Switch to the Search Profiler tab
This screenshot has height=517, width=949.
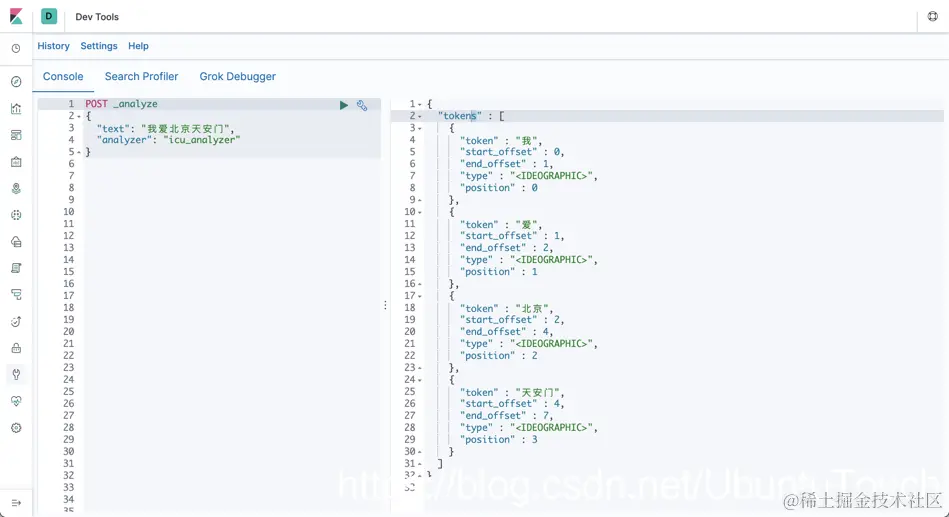[142, 76]
